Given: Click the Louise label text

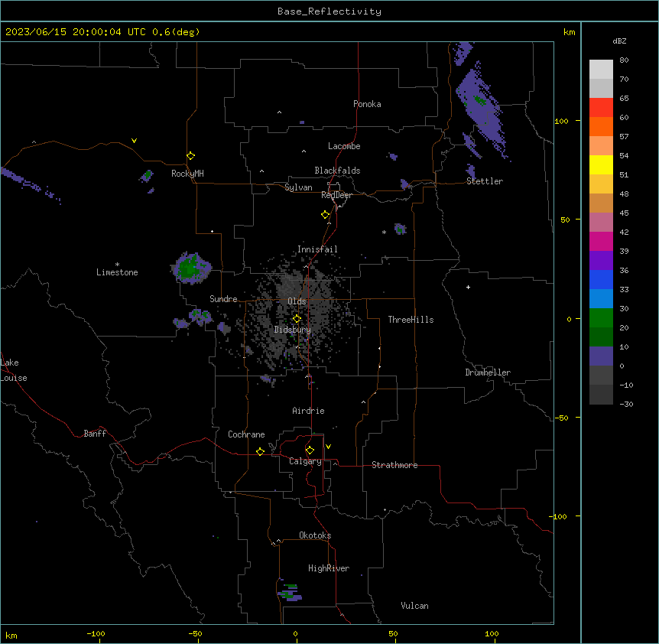Looking at the screenshot, I should pyautogui.click(x=14, y=378).
